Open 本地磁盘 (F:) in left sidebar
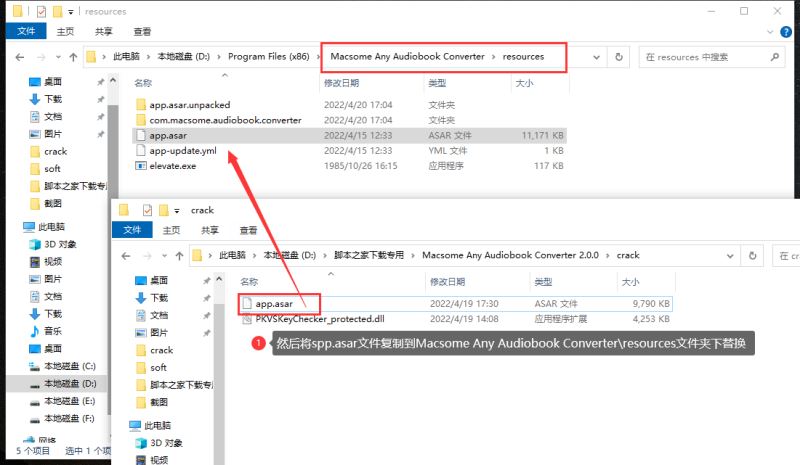The width and height of the screenshot is (800, 465). pos(69,418)
